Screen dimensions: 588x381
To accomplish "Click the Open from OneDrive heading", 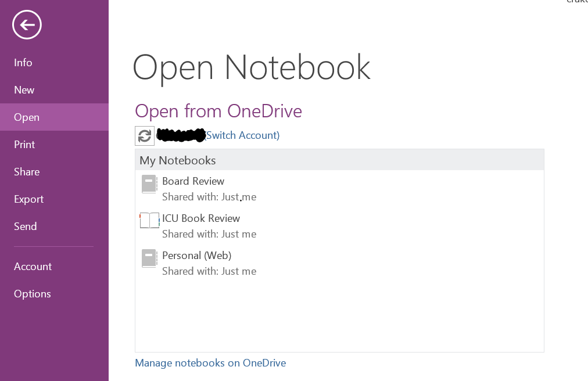I will (x=218, y=112).
